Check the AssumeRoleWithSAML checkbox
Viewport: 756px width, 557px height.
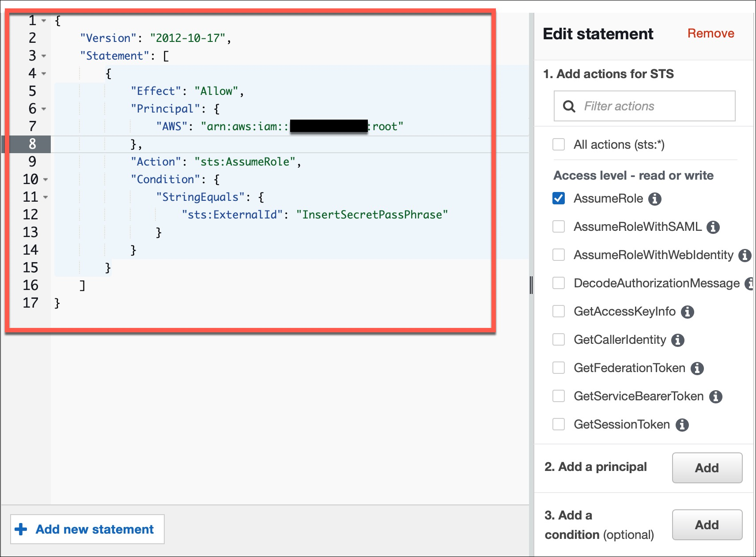click(559, 226)
